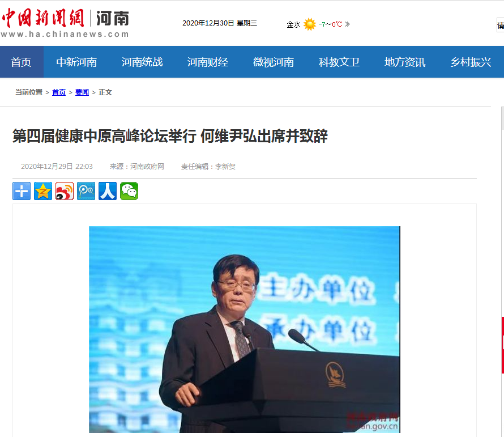Click the blue plus more-share icon
Viewport: 504px width, 437px height.
pyautogui.click(x=22, y=191)
